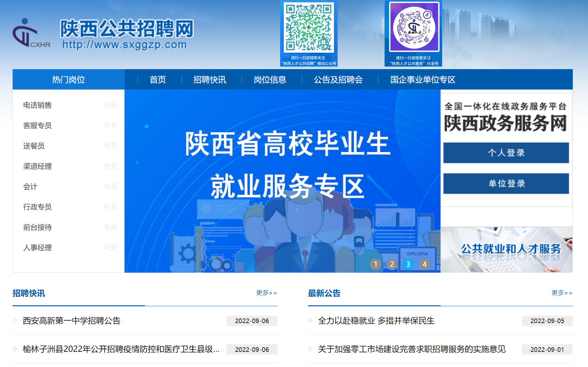The width and height of the screenshot is (588, 367).
Task: Click the 热门岗位 sidebar header
Action: [69, 79]
